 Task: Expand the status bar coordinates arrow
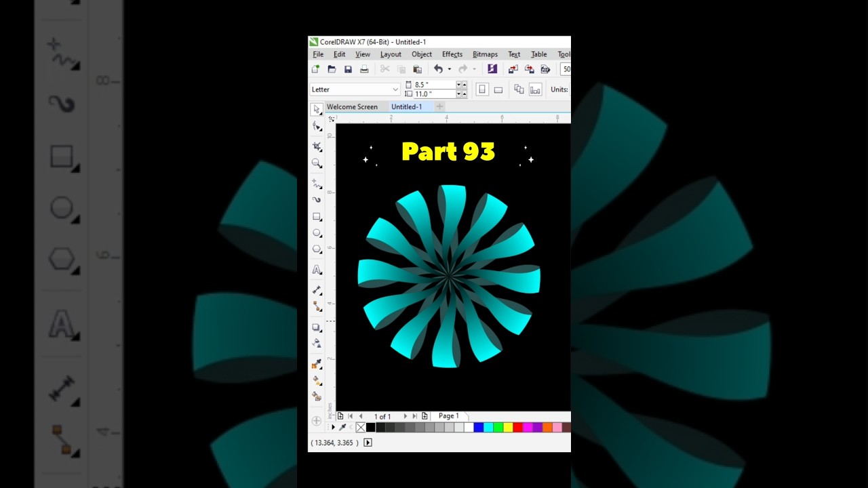[x=368, y=443]
